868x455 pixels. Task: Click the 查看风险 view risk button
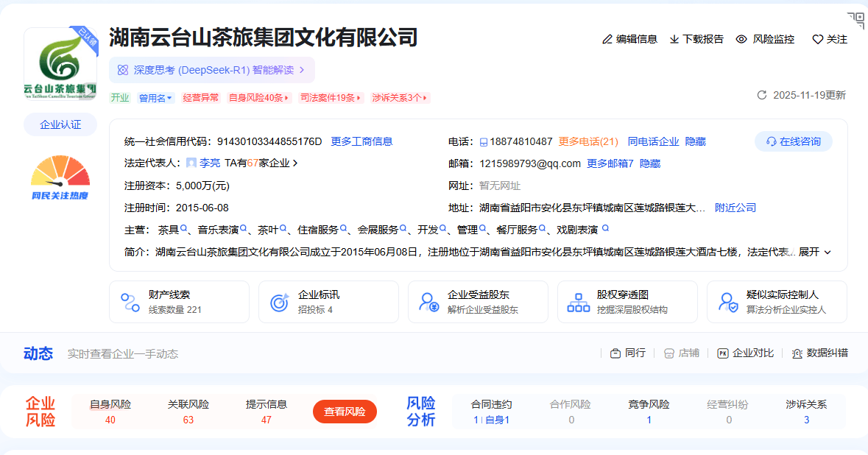tap(345, 412)
